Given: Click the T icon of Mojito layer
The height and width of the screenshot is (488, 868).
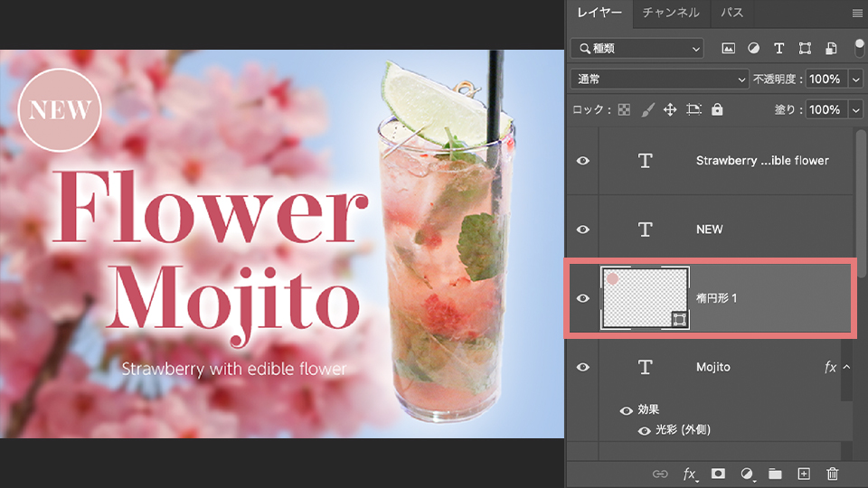Looking at the screenshot, I should click(x=646, y=367).
